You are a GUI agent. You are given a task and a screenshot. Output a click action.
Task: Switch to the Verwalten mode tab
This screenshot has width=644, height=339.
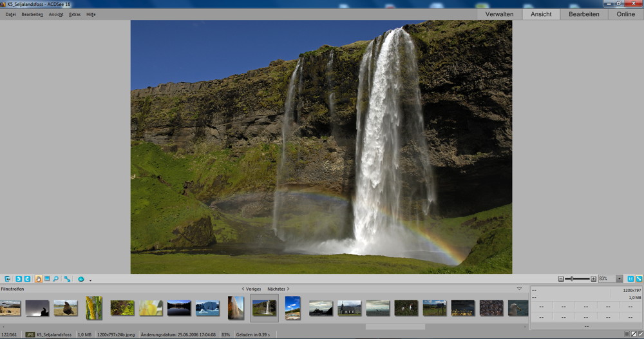point(499,14)
